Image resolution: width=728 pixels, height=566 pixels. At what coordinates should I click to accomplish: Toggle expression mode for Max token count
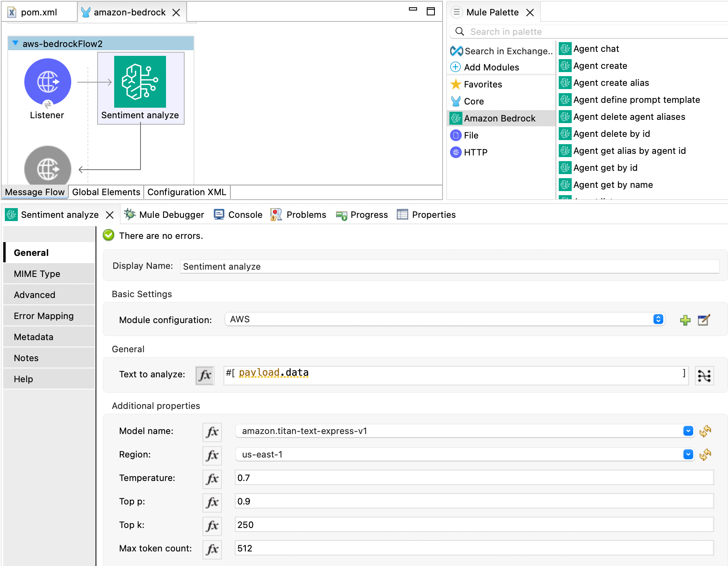pyautogui.click(x=212, y=549)
